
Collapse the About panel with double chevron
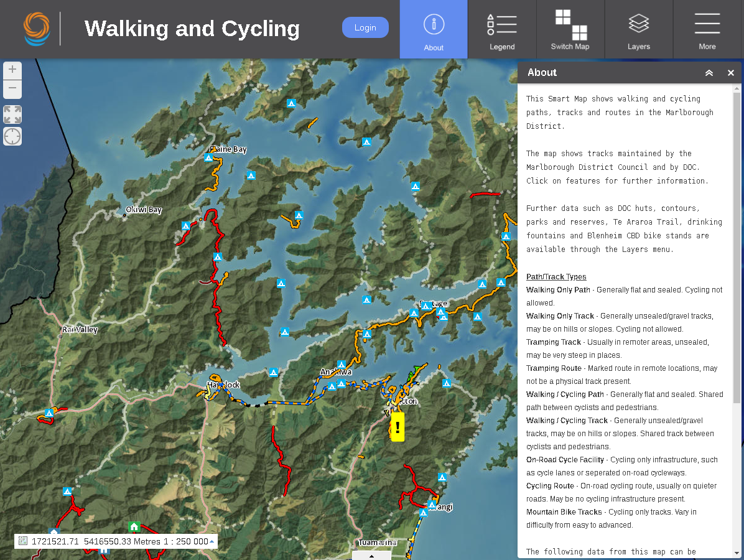(x=709, y=73)
